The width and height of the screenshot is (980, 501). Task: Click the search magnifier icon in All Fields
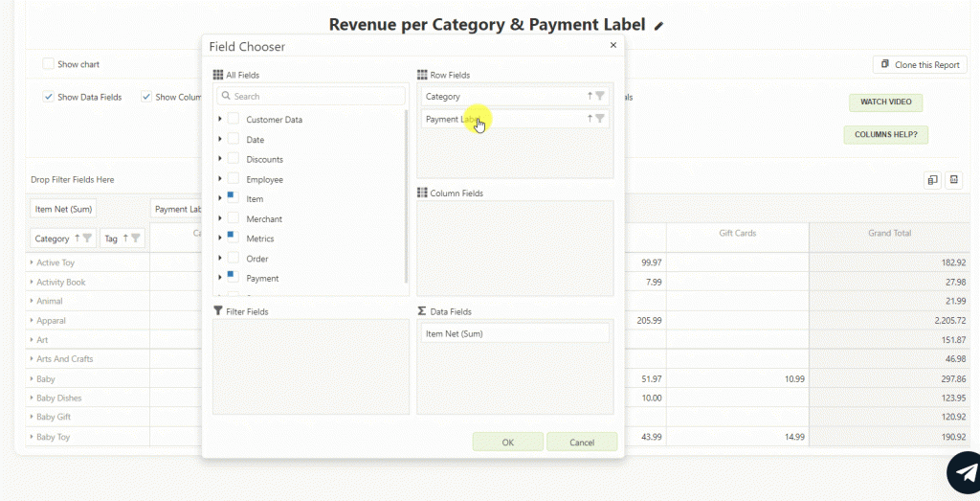[226, 97]
